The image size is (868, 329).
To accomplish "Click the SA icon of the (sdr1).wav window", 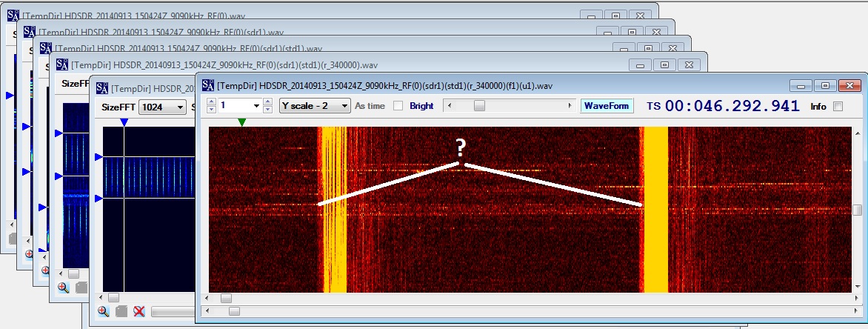I will click(30, 32).
